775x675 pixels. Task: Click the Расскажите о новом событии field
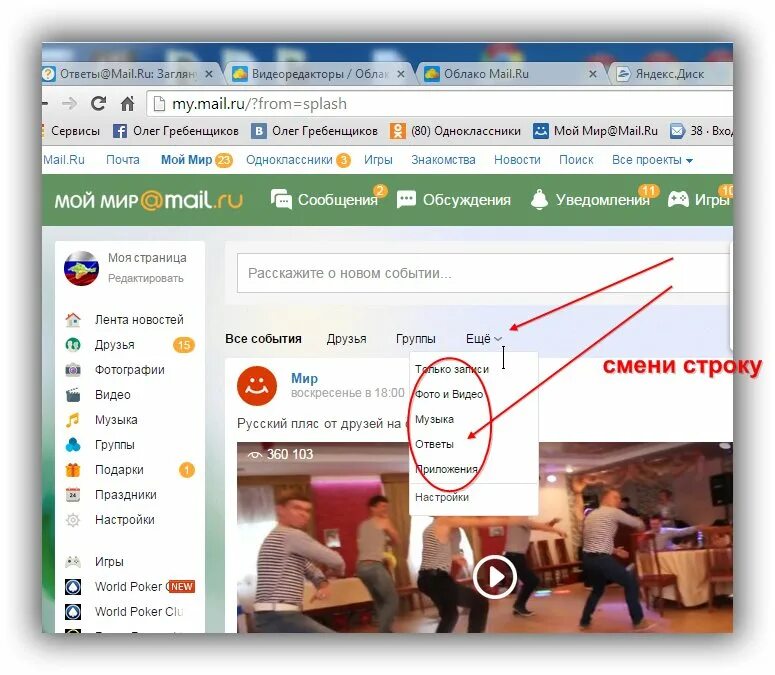tap(483, 273)
